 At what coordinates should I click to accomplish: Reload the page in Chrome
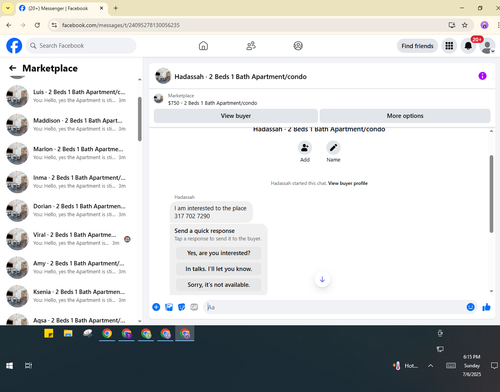[x=37, y=25]
